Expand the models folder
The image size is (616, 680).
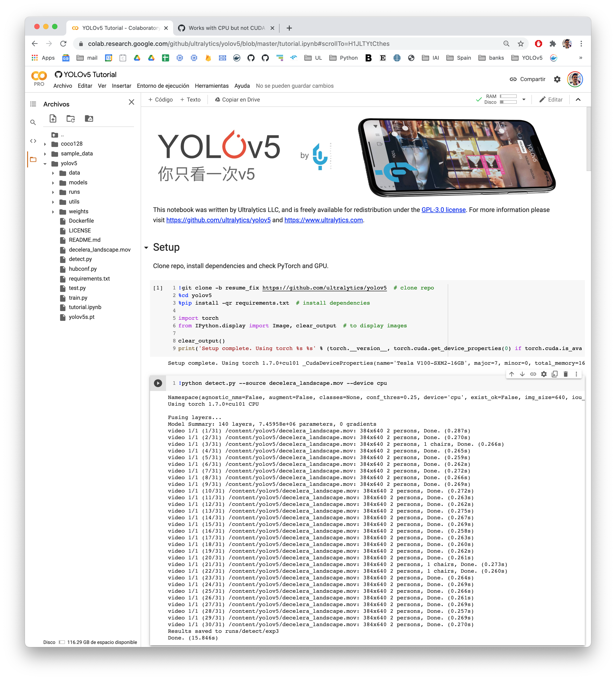(x=53, y=183)
